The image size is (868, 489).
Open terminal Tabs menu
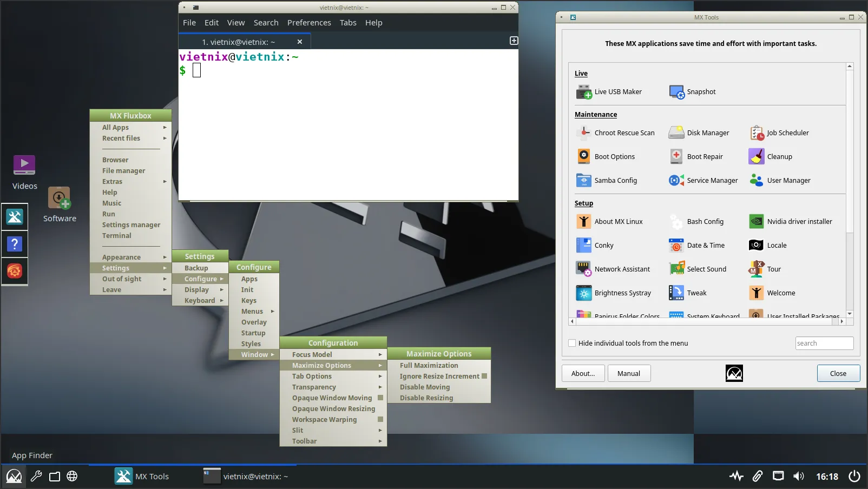[348, 23]
